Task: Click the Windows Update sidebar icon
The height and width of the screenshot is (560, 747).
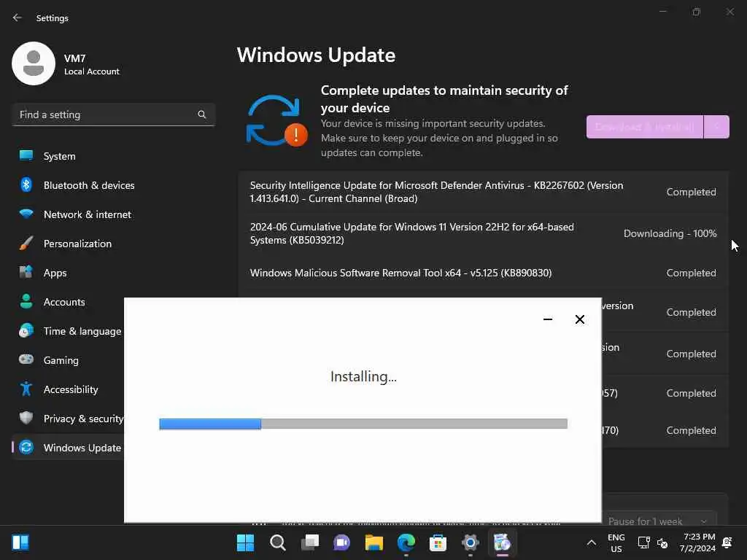Action: [x=26, y=447]
